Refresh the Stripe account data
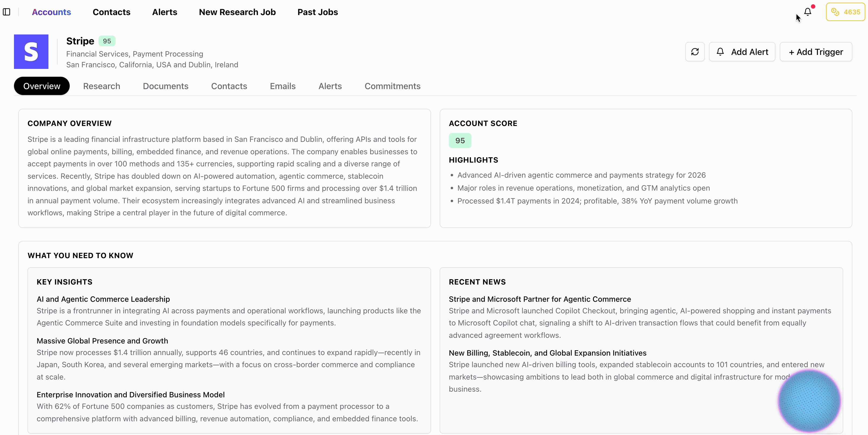Image resolution: width=868 pixels, height=435 pixels. (x=695, y=52)
